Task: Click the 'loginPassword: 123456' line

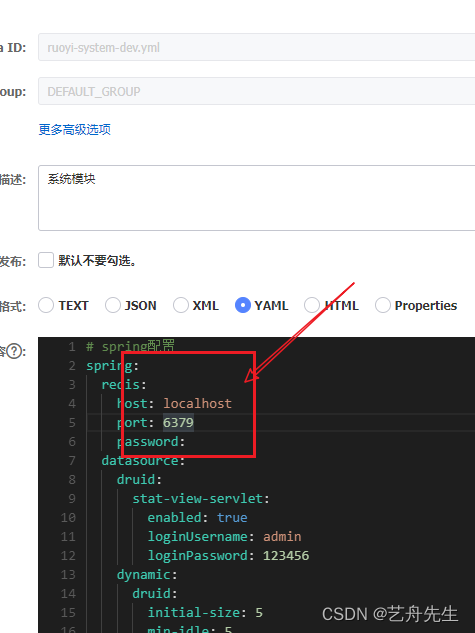Action: 228,555
